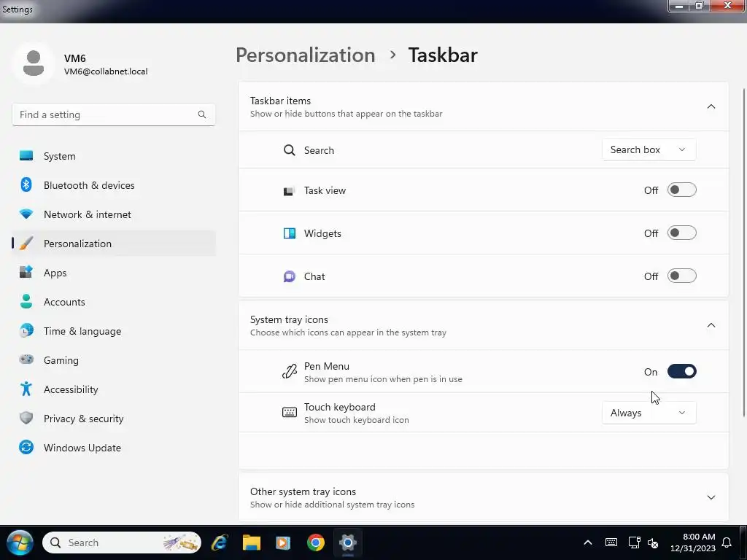
Task: Open Bluetooth & devices settings
Action: click(113, 185)
